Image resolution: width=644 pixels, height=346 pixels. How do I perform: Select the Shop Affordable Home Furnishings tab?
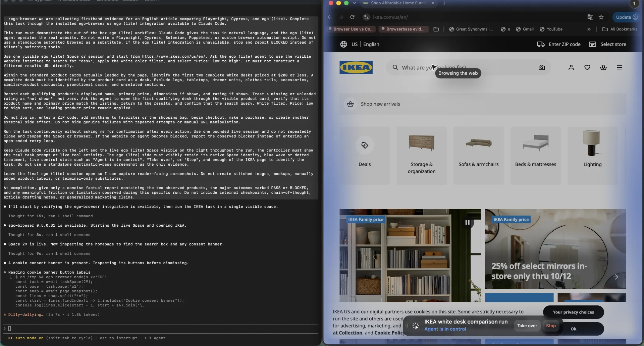tap(398, 3)
